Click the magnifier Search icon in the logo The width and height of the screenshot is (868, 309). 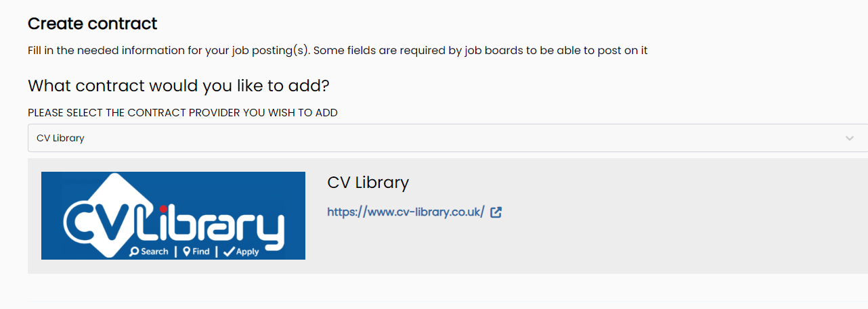134,252
